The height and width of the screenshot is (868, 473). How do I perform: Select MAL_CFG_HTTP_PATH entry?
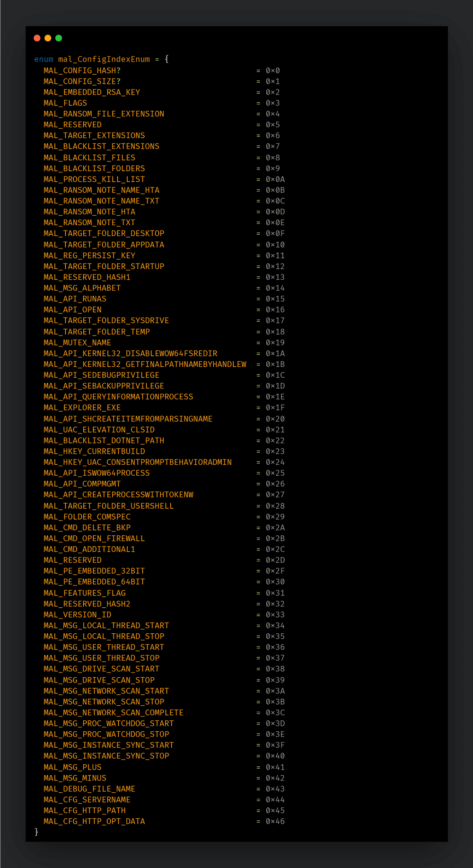tap(85, 811)
